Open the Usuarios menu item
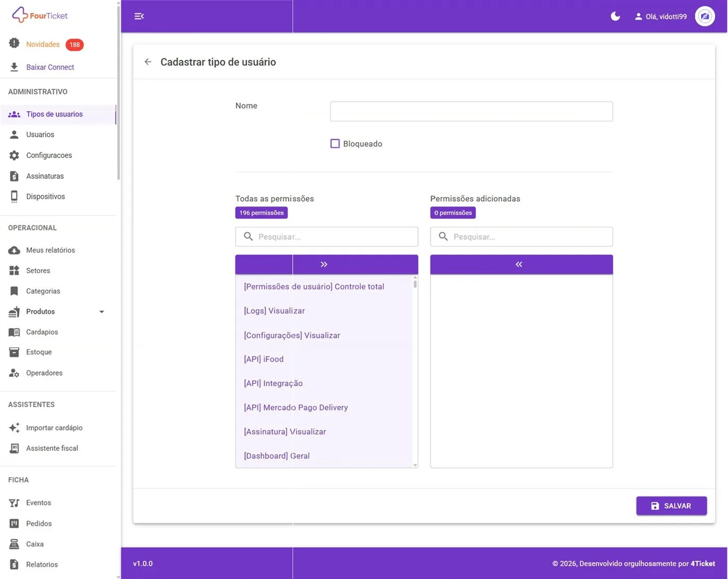Image resolution: width=728 pixels, height=579 pixels. [58, 135]
